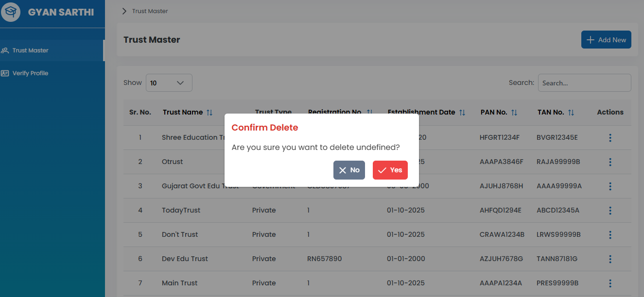This screenshot has width=644, height=297.
Task: Open actions menu for Main Trust row
Action: 610,283
